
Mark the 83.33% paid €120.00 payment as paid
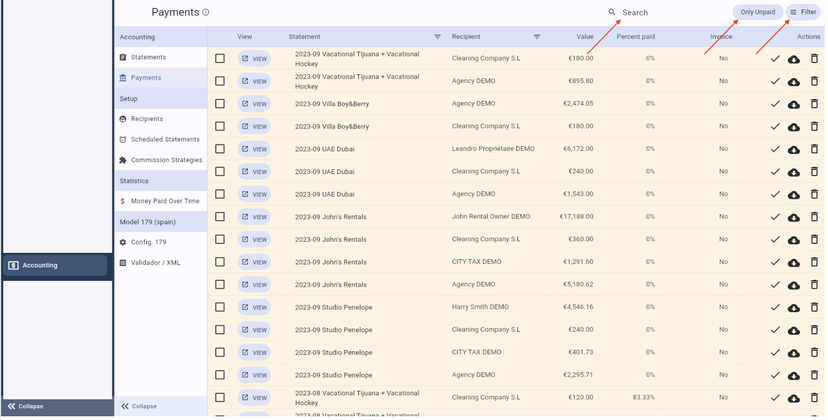click(x=775, y=398)
